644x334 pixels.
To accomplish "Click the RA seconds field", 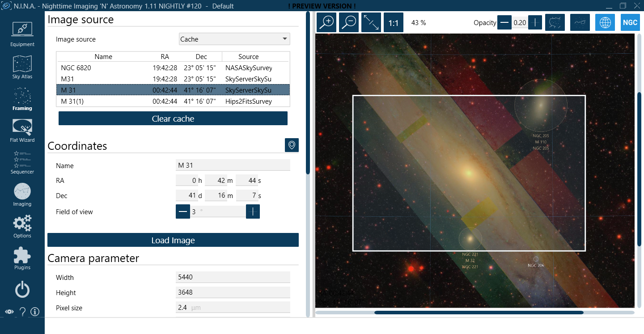I will click(246, 180).
